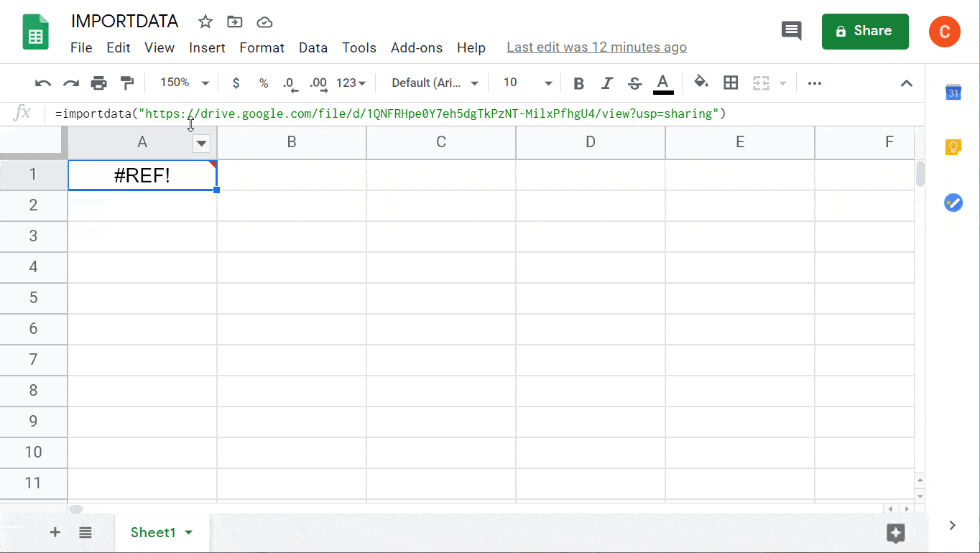This screenshot has width=980, height=553.
Task: Open 'Last edit was 12 minutes ago' history
Action: tap(596, 47)
